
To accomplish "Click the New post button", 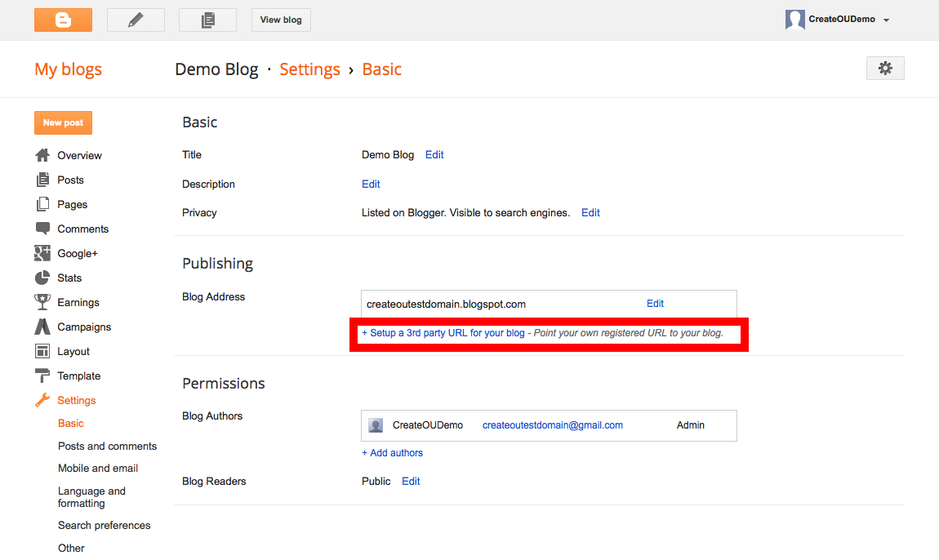I will tap(63, 122).
